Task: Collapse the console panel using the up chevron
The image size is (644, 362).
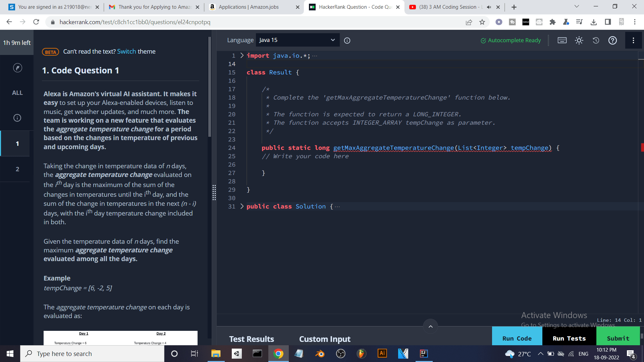Action: (x=430, y=326)
